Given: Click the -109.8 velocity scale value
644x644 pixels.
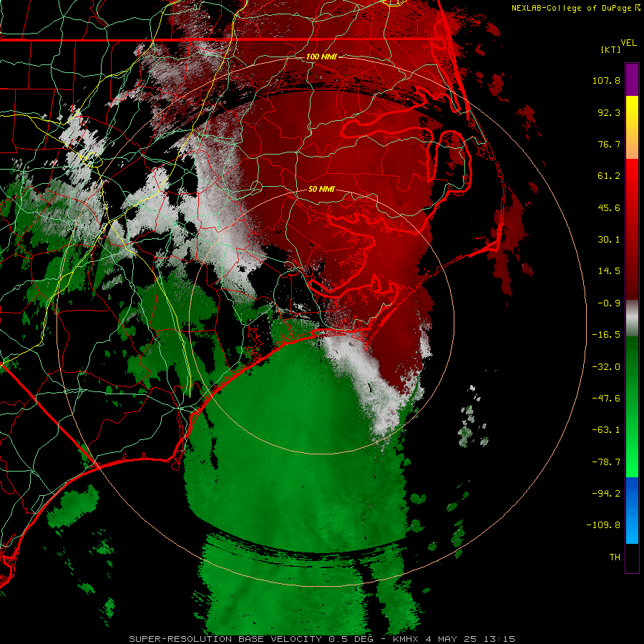Looking at the screenshot, I should [604, 525].
